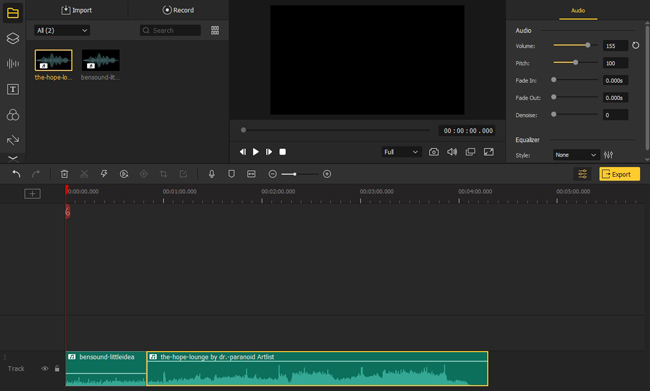Screen dimensions: 650x391
Task: Click the Volume value field 155
Action: (615, 46)
